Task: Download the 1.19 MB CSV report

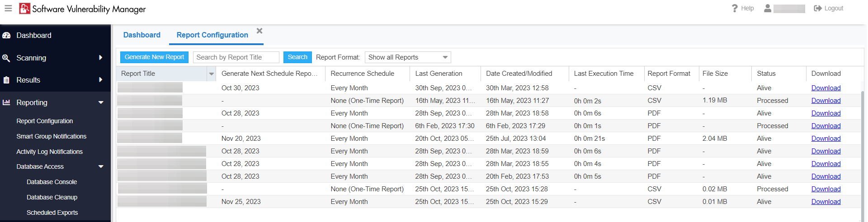Action: [826, 101]
